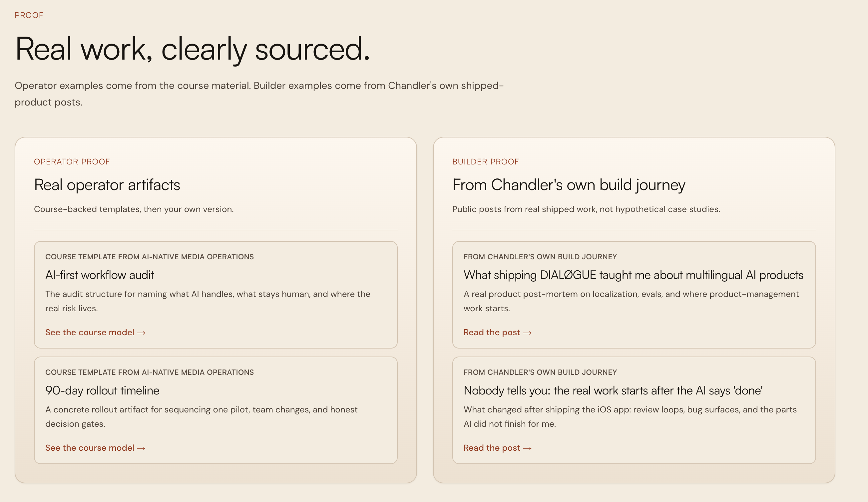Click the arrow beside Read the post under Nobody tells you

[x=527, y=448]
